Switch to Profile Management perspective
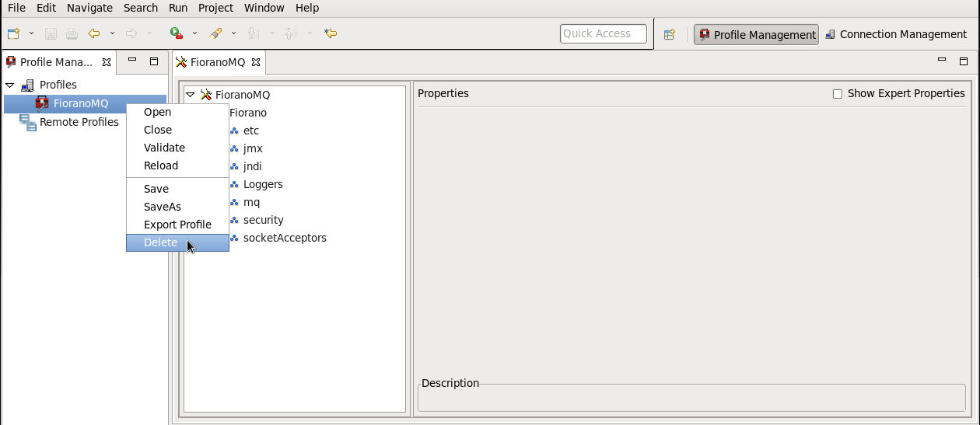 [x=756, y=34]
